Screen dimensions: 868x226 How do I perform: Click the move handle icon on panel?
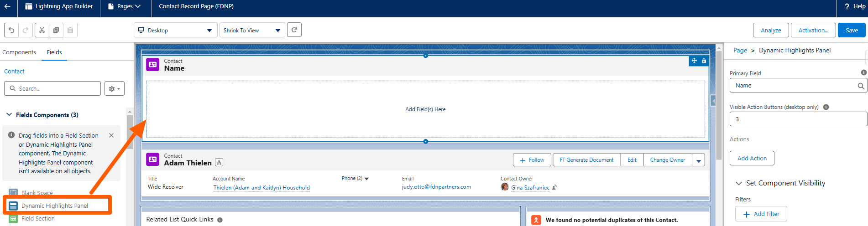point(694,61)
